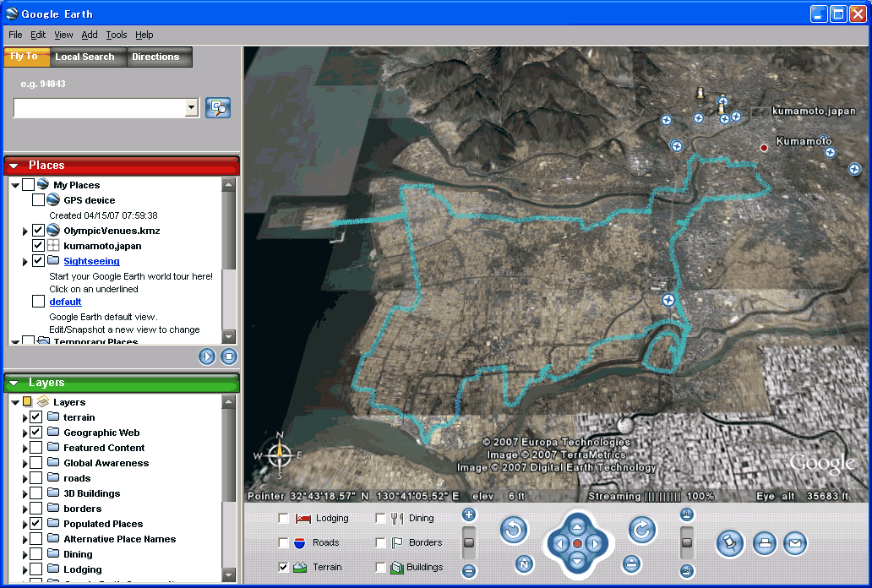Enable the 3D Buildings layer checkbox
The width and height of the screenshot is (872, 588).
pos(35,493)
